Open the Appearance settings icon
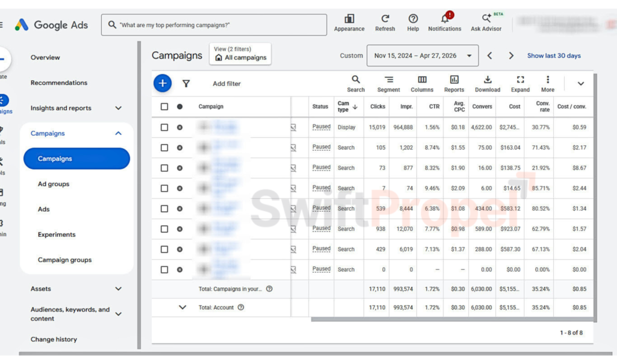 (349, 23)
